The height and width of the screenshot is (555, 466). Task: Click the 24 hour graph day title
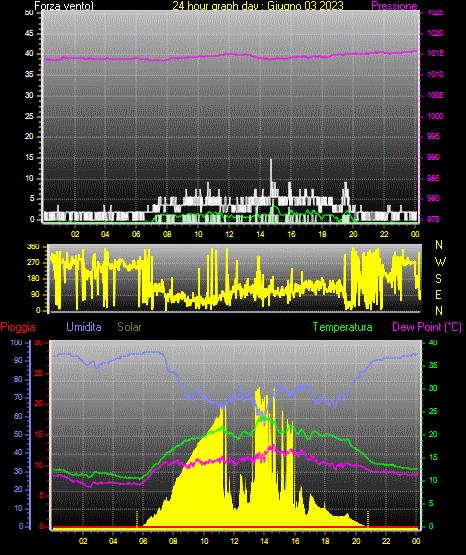point(258,6)
